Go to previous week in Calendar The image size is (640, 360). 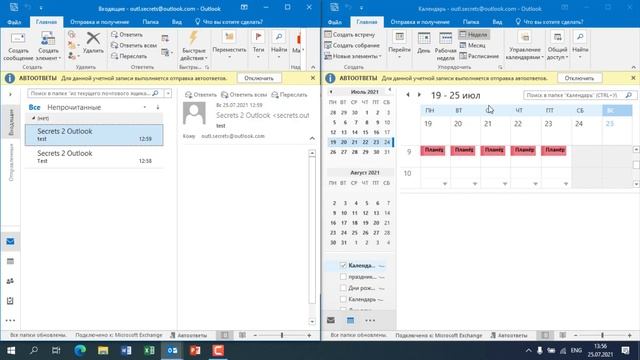tap(408, 95)
